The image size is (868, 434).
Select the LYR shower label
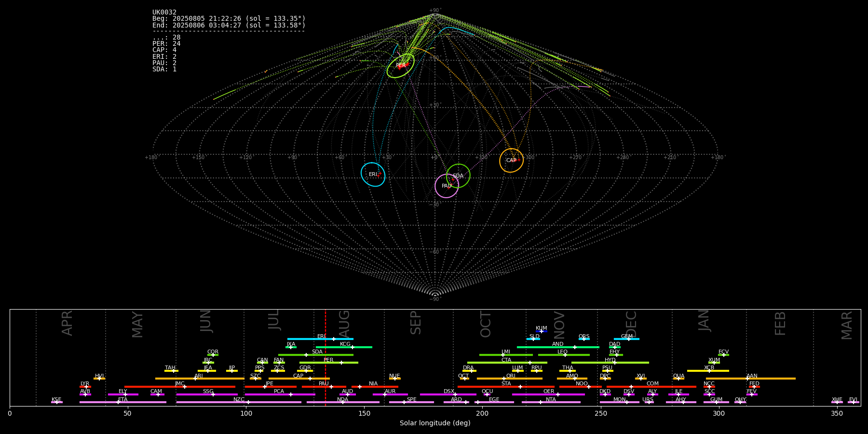pyautogui.click(x=85, y=384)
